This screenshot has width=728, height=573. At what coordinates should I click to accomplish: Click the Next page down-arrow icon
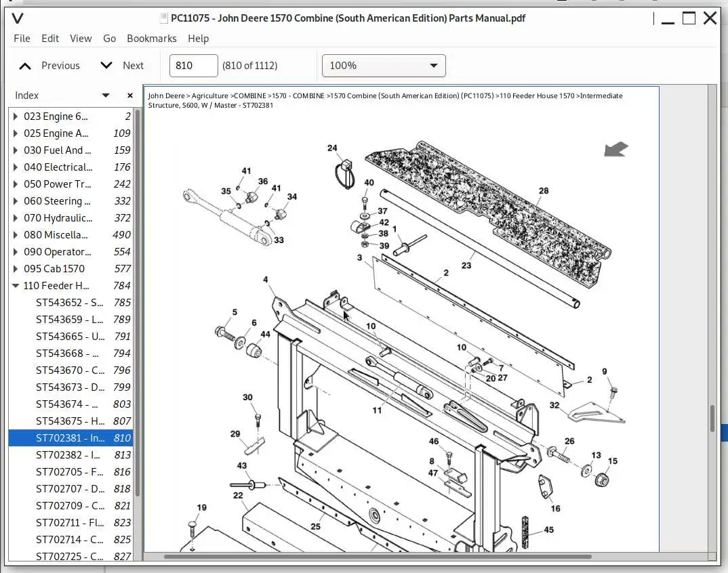click(x=106, y=66)
